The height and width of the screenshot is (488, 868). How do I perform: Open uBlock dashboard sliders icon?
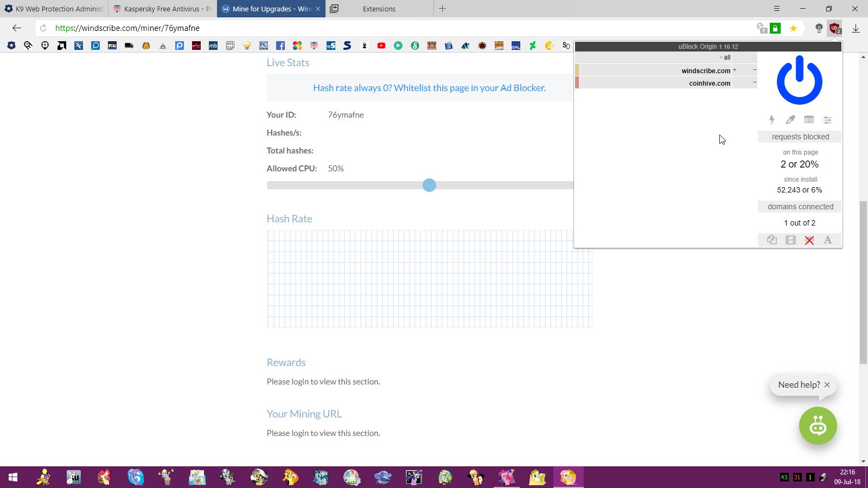[x=827, y=120]
